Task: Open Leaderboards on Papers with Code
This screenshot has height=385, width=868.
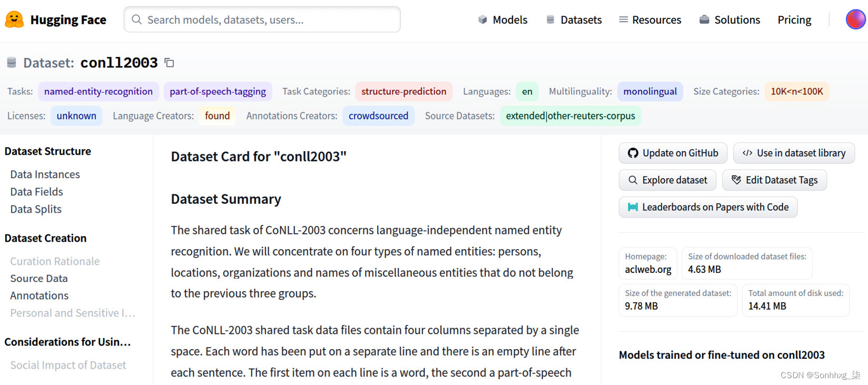Action: click(x=708, y=207)
